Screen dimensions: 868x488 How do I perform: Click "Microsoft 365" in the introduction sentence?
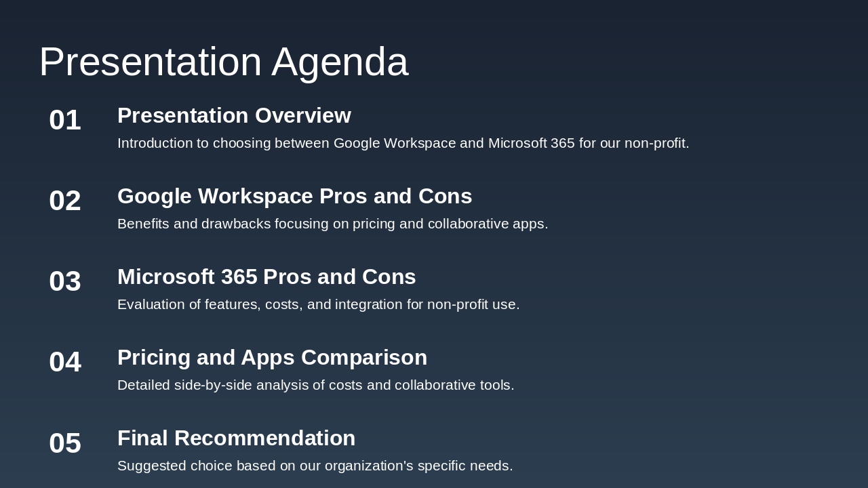point(531,143)
